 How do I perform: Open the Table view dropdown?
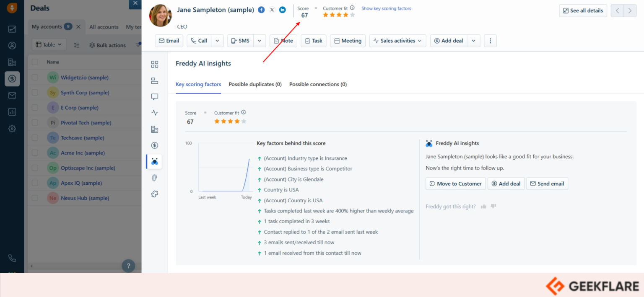49,44
